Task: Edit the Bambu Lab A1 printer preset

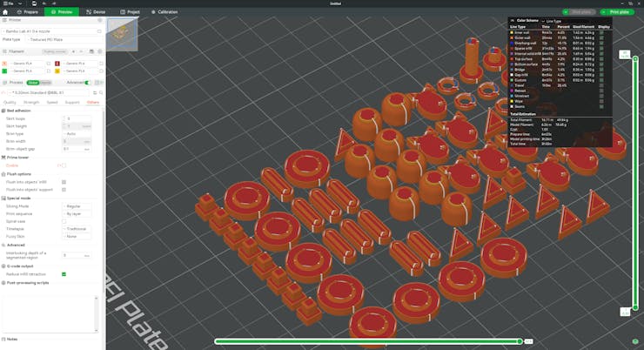Action: tap(99, 31)
